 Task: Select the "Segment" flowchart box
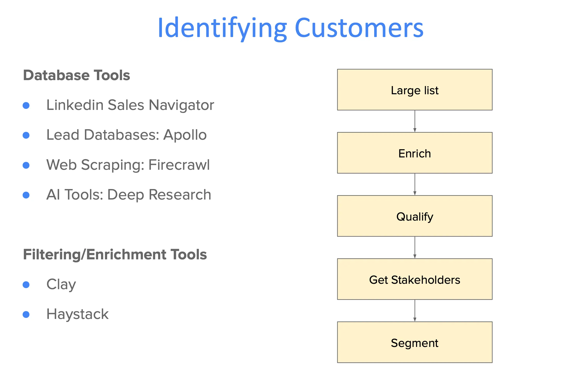[415, 343]
